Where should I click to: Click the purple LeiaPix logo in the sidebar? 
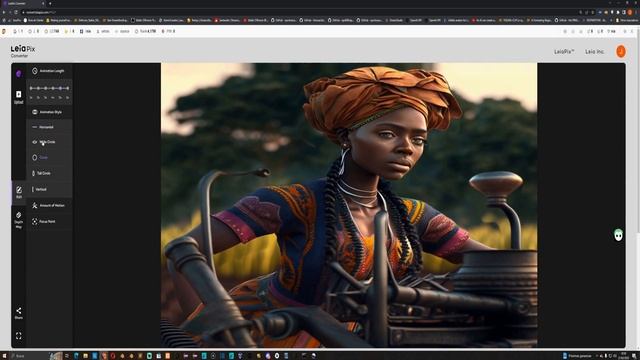tap(18, 73)
